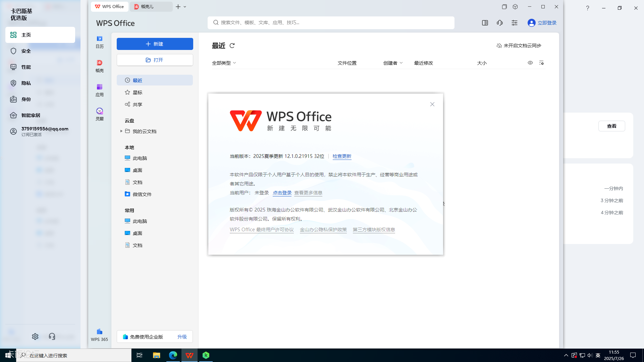
Task: Click the Kaspersky help question mark
Action: click(588, 8)
